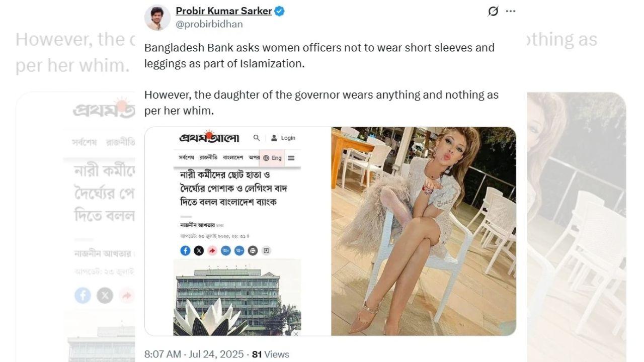Select the বাংলাদেশ tab
The image size is (644, 362).
click(233, 157)
